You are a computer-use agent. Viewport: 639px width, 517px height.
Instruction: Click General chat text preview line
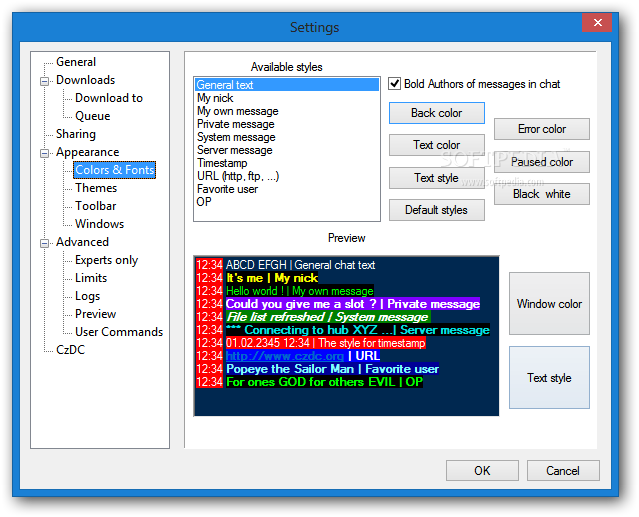click(x=300, y=265)
